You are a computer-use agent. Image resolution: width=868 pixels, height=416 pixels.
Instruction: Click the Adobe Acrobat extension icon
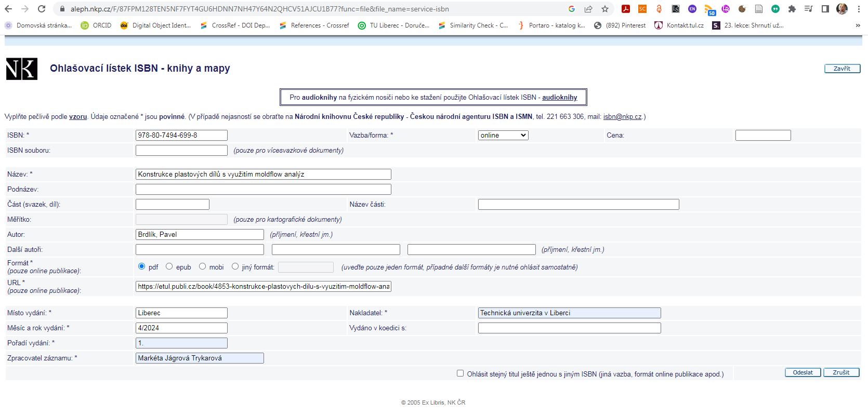626,9
